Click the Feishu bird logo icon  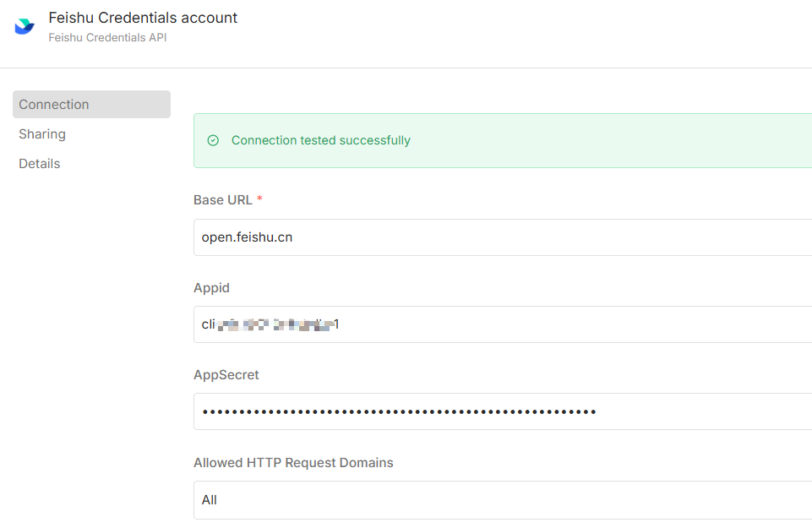click(x=25, y=27)
